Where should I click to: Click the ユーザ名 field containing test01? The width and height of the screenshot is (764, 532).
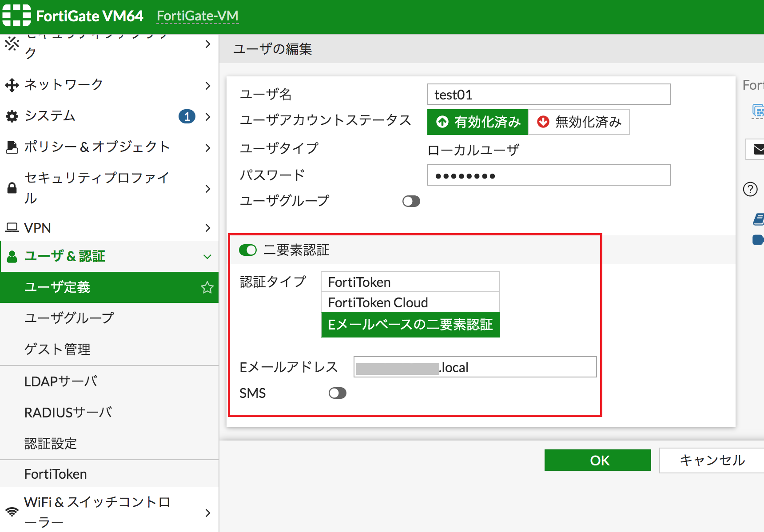[549, 94]
